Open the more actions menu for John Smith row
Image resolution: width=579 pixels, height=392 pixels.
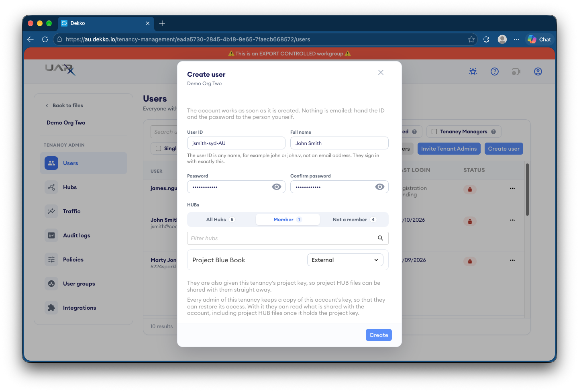pos(512,220)
